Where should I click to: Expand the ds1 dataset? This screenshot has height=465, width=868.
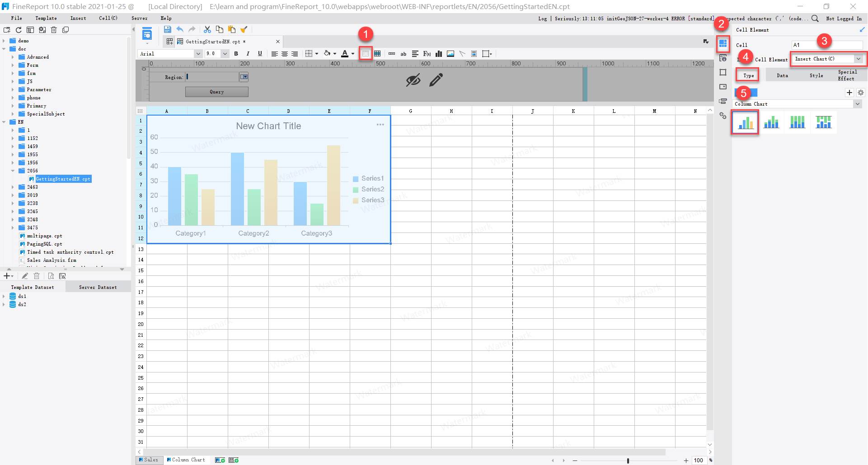[4, 296]
